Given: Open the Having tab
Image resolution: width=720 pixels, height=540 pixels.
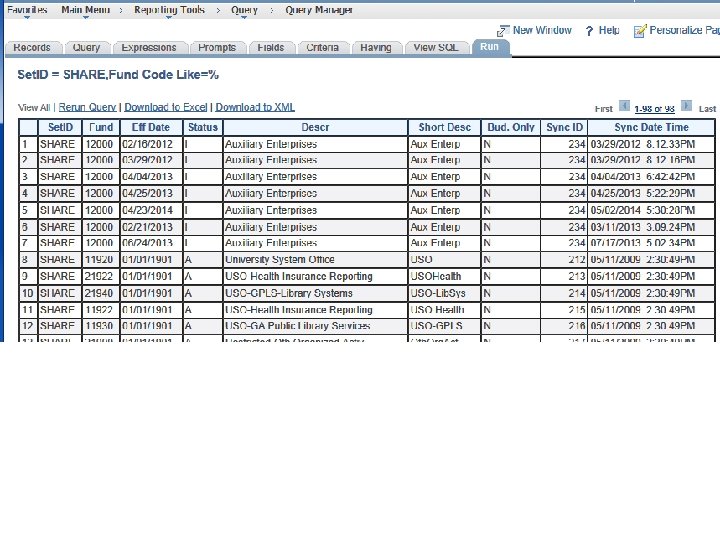Looking at the screenshot, I should click(376, 47).
